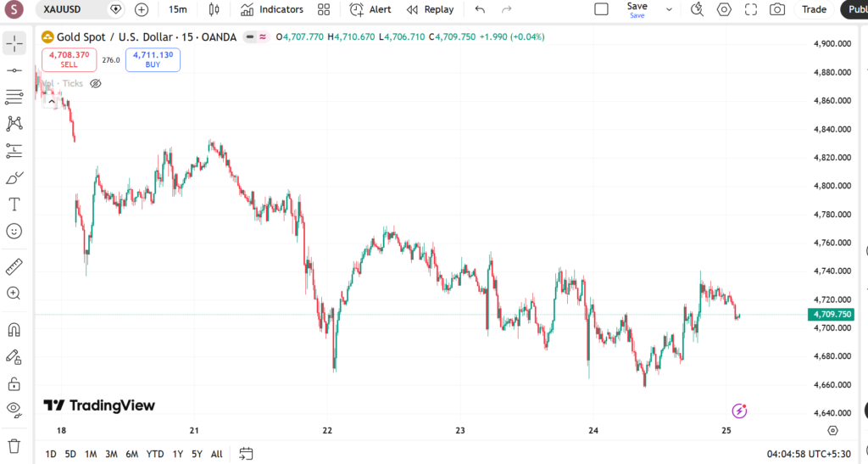Open the 15m interval dropdown

pos(178,9)
